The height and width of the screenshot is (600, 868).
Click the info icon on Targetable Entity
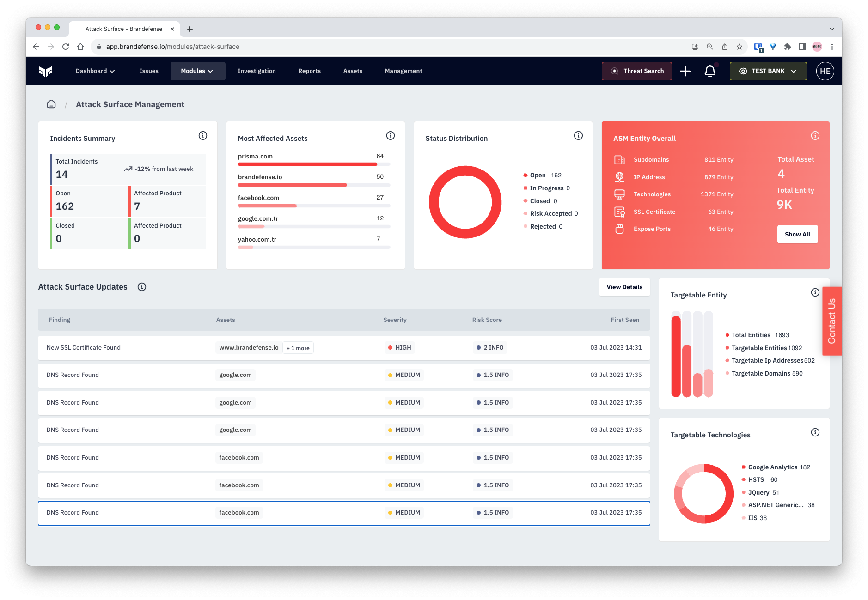815,292
